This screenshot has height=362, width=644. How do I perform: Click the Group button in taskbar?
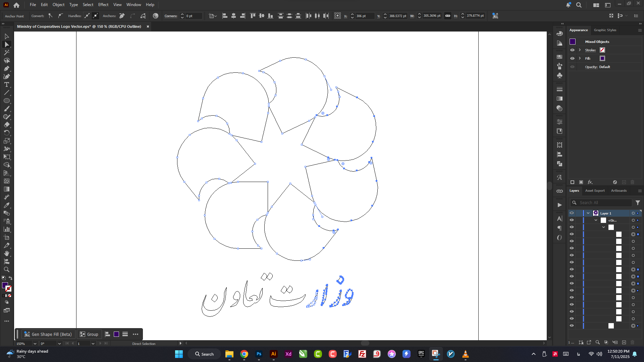pyautogui.click(x=89, y=334)
